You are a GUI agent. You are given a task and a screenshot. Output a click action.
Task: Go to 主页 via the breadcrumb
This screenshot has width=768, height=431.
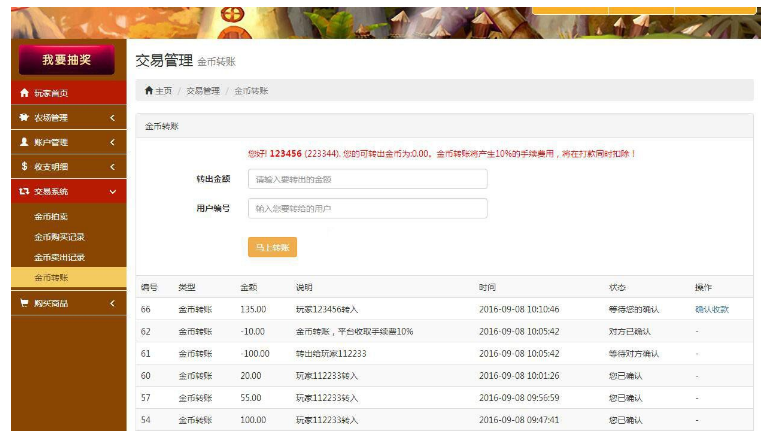(164, 91)
